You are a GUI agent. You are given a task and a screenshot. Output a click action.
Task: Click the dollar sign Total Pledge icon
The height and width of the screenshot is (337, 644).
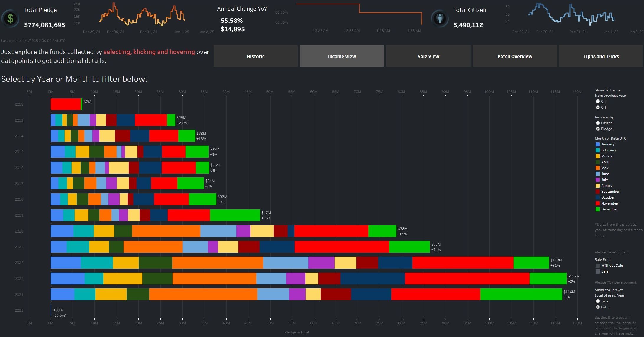(x=10, y=19)
